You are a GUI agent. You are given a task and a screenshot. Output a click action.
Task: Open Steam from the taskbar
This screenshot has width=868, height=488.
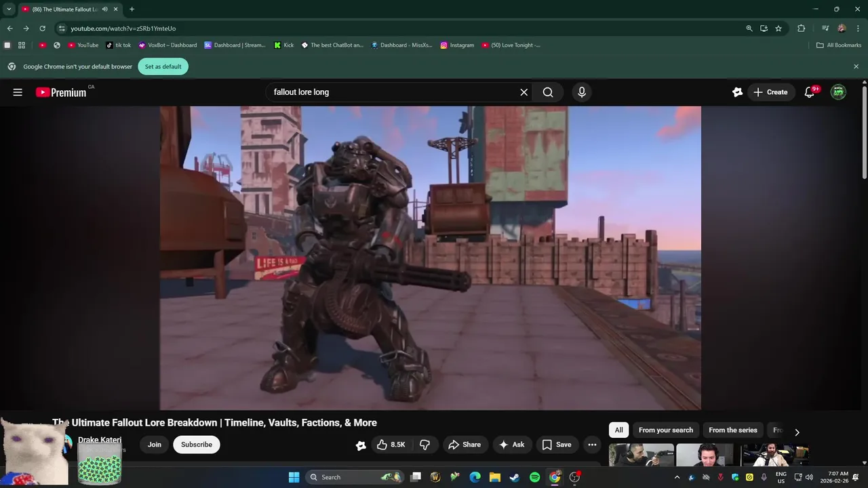point(515,477)
